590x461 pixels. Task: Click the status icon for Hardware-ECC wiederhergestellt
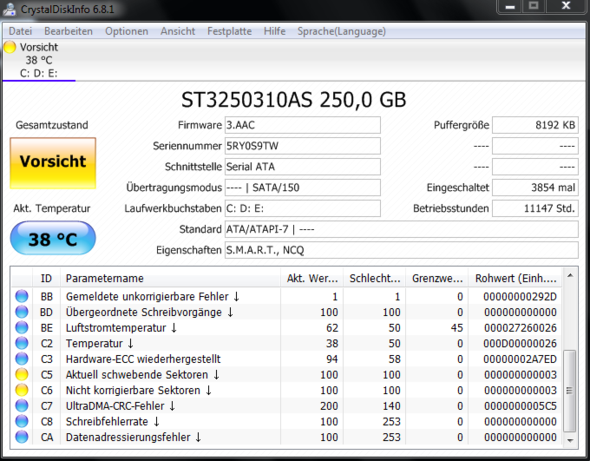(x=22, y=359)
